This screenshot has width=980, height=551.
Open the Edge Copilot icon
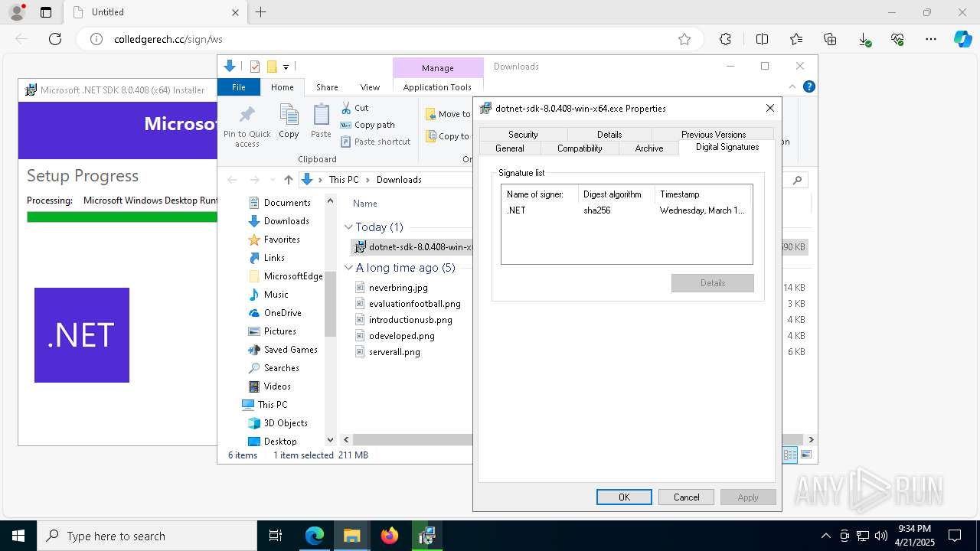[962, 39]
